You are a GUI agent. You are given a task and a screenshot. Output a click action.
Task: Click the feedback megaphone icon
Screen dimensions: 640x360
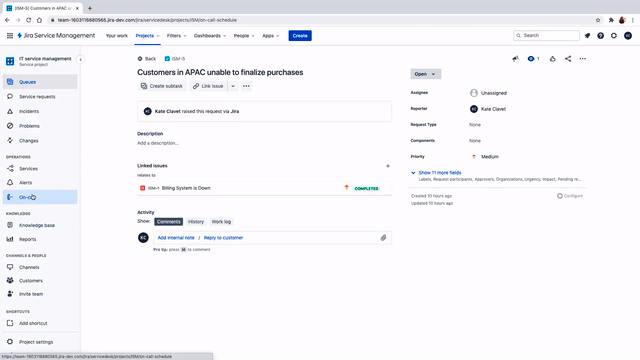(x=516, y=59)
